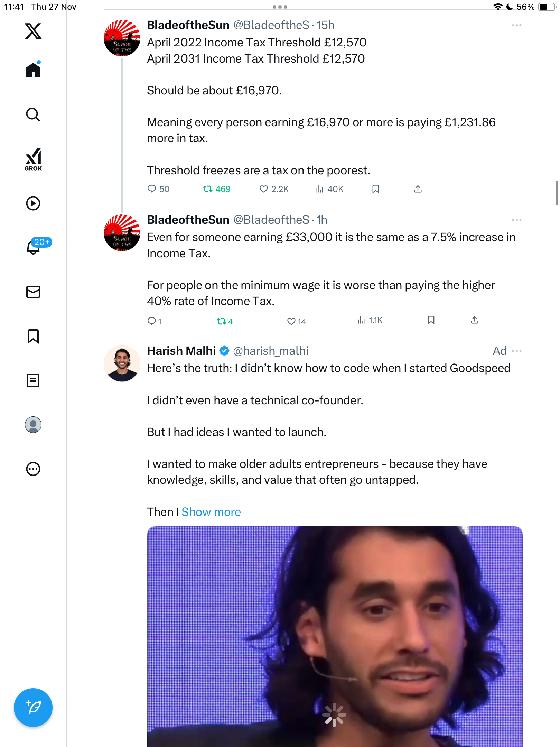Open Bookmarks in the sidebar
Screen dimensions: 560x747
[33, 336]
